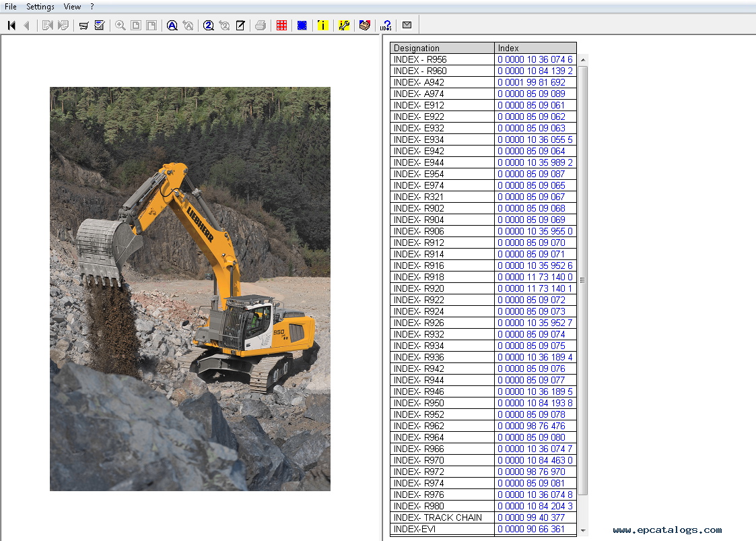Select the 'INDEX - R956' row
This screenshot has width=756, height=541.
pyautogui.click(x=483, y=59)
